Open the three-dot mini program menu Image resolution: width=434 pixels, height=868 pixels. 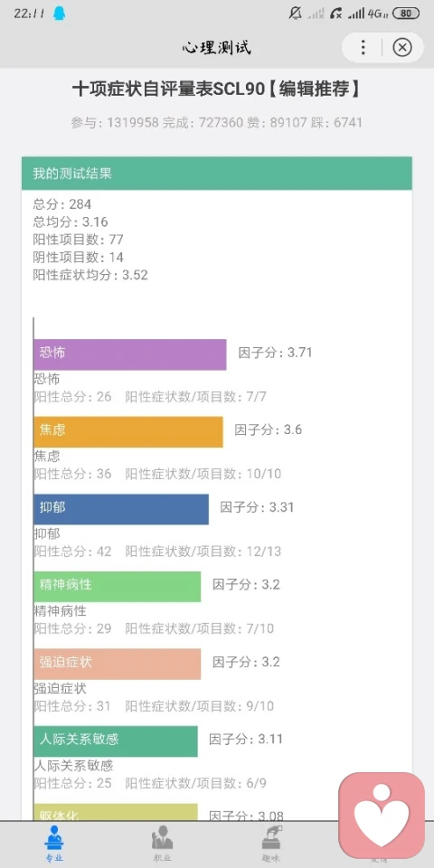pyautogui.click(x=363, y=48)
